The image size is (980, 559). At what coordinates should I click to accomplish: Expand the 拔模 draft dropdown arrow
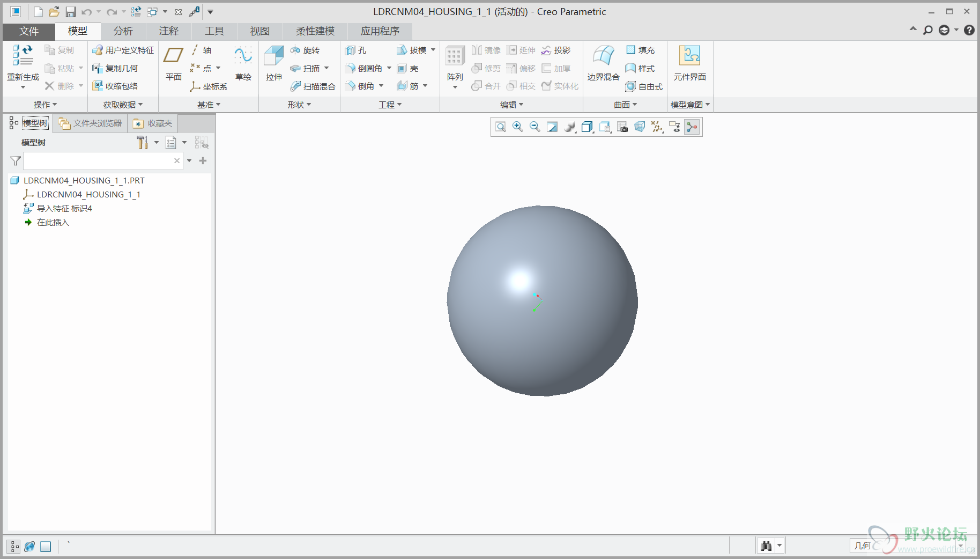tap(433, 50)
